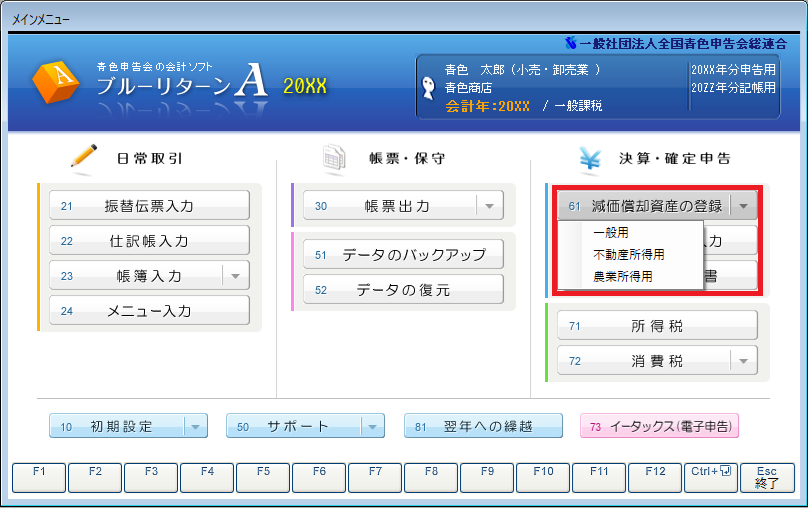Open the 初期設定 dropdown arrow

pyautogui.click(x=195, y=426)
